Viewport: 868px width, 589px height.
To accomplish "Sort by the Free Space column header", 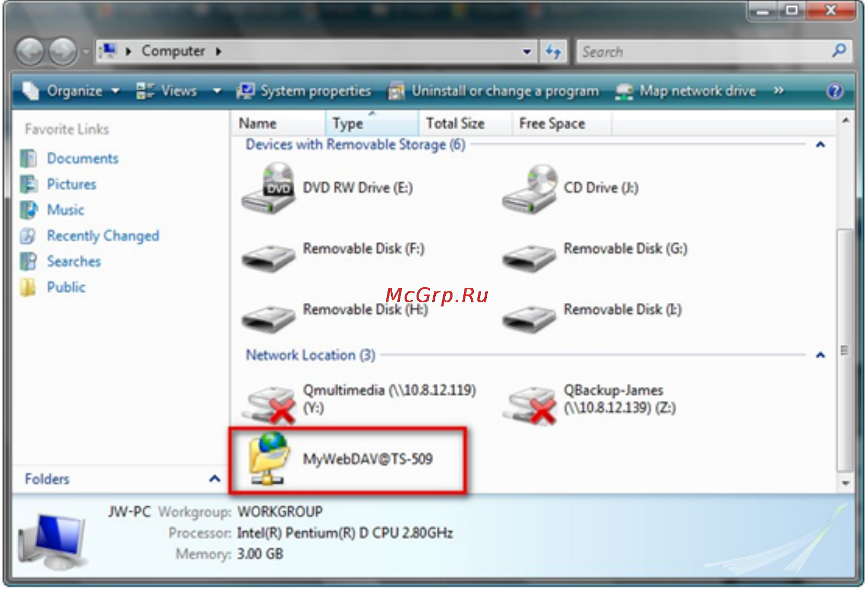I will [562, 123].
